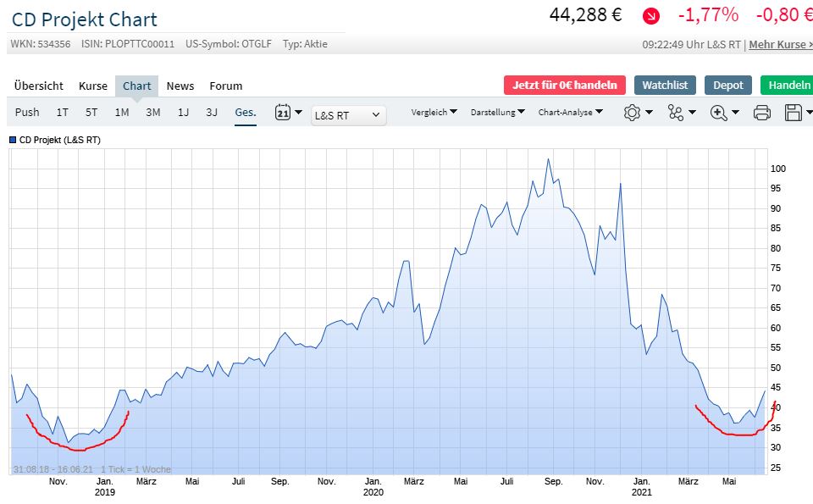Follow the Mehr Kurse link
The height and width of the screenshot is (504, 813).
[780, 44]
